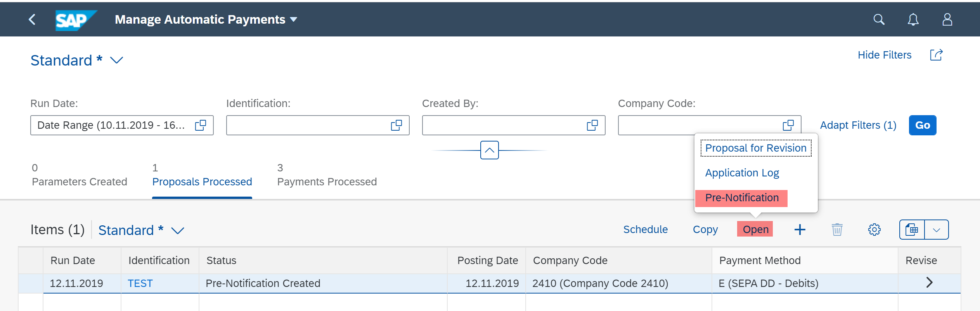The width and height of the screenshot is (980, 311).
Task: Expand the Standard filter variant dropdown
Action: click(116, 60)
